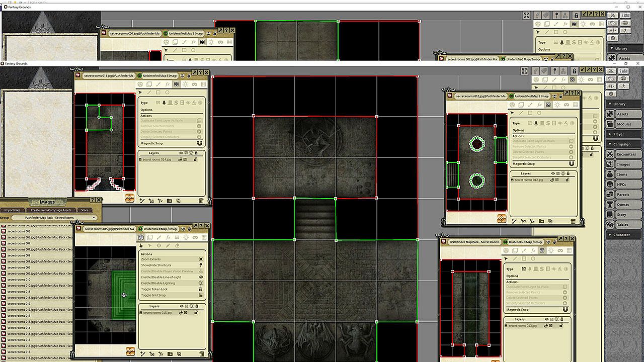This screenshot has width=644, height=362.
Task: Click the Parcels icon in the sidebar
Action: pyautogui.click(x=610, y=195)
